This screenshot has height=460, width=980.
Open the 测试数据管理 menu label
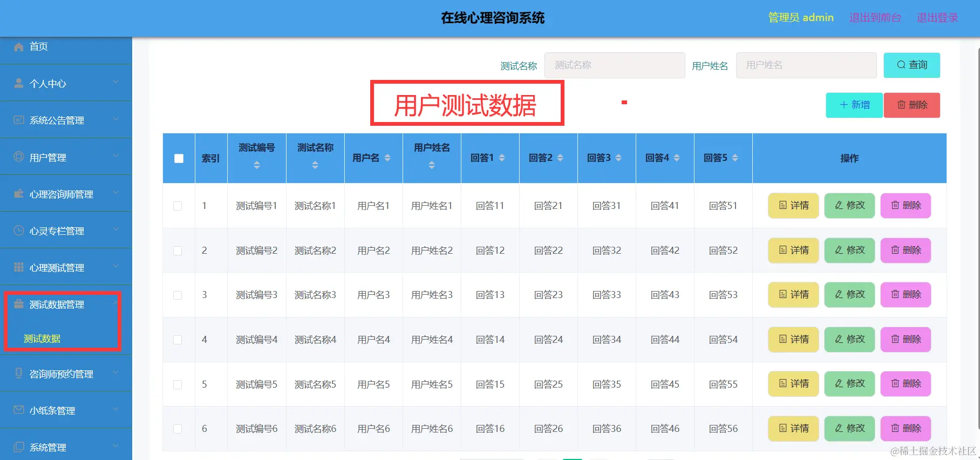click(57, 305)
